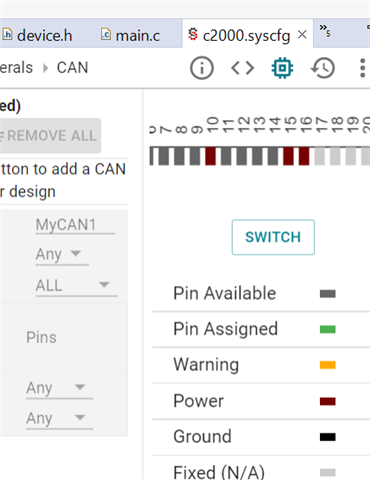
Task: Switch to the device.h tab
Action: 37,35
